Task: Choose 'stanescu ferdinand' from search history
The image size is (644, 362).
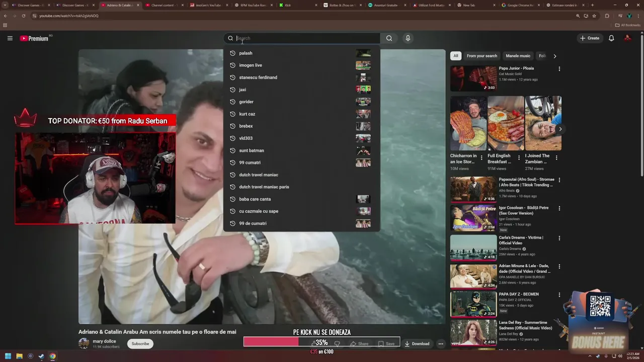Action: (x=301, y=77)
